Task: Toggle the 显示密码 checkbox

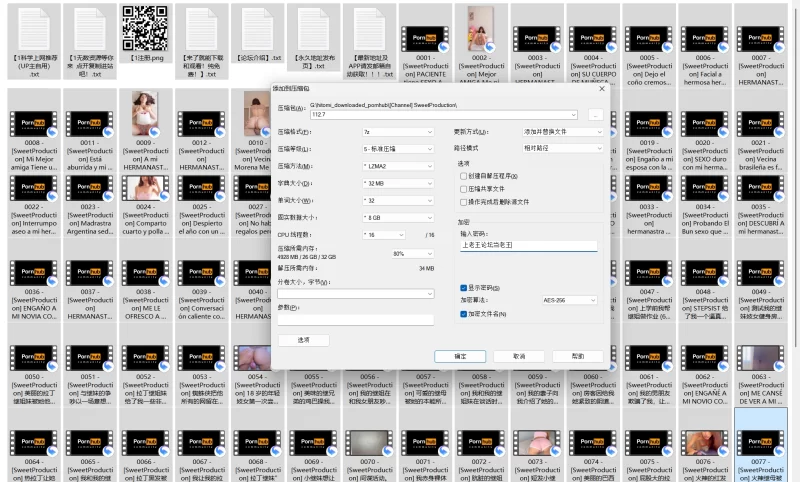Action: click(463, 288)
